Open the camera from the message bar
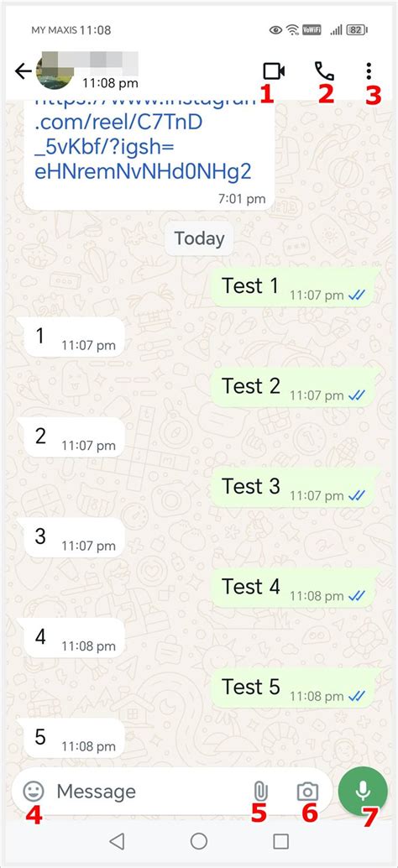The width and height of the screenshot is (398, 868). tap(307, 792)
